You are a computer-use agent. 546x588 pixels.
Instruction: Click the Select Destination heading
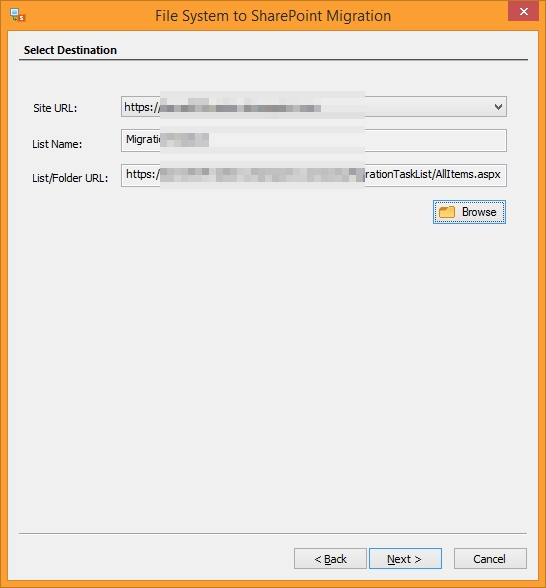(x=70, y=50)
